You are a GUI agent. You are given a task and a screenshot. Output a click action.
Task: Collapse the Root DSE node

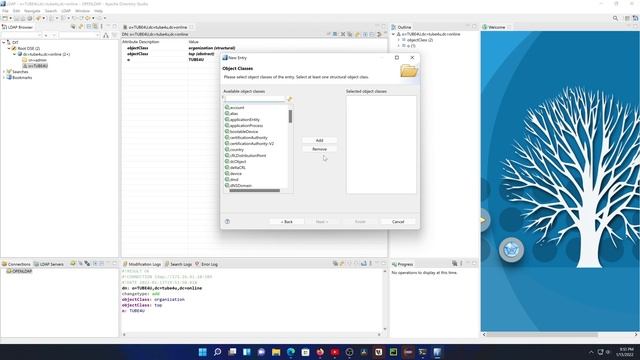(x=9, y=48)
